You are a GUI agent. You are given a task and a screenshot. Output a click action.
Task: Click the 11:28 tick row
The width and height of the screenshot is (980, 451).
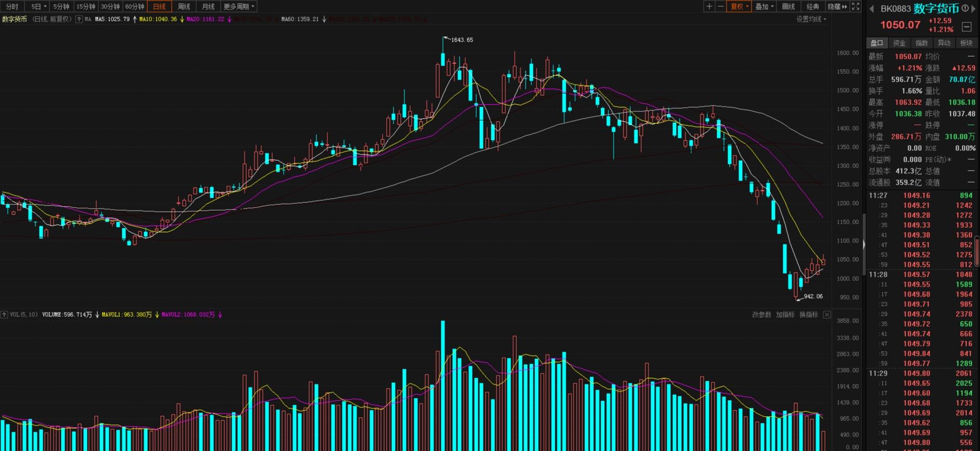[921, 275]
